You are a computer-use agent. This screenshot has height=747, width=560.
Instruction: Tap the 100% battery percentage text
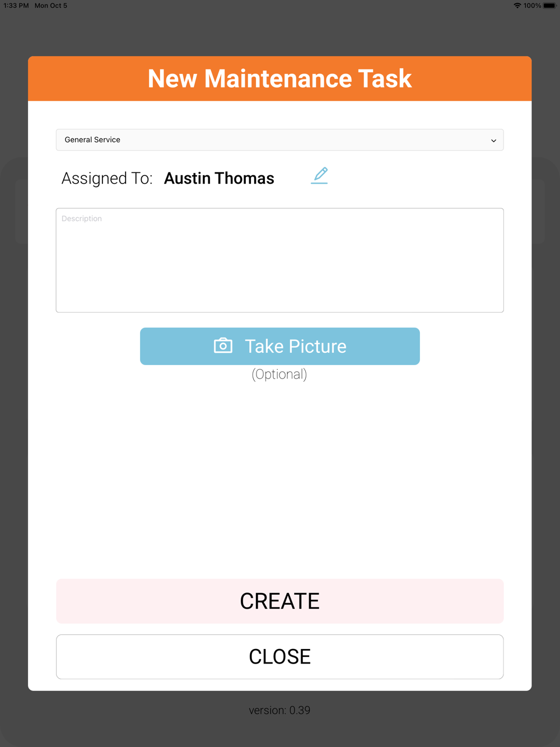pos(532,6)
